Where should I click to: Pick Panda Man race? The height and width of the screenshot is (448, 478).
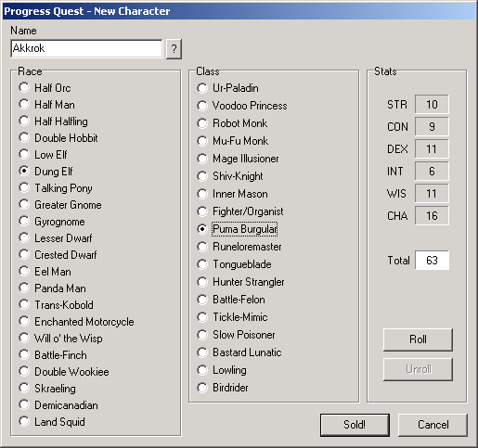point(52,288)
